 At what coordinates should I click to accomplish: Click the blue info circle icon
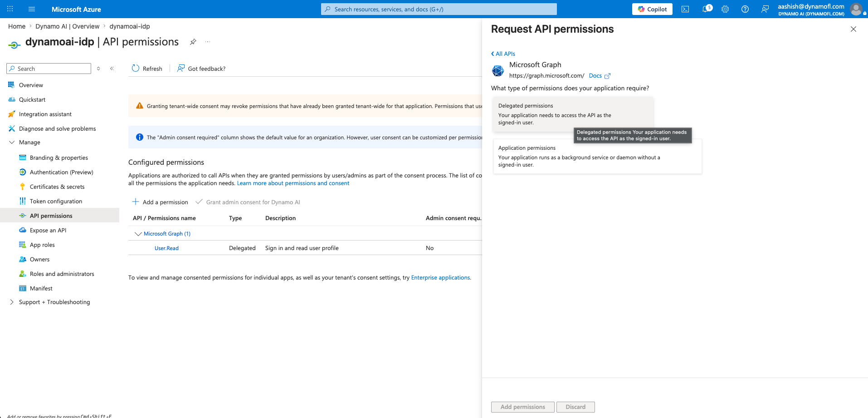(140, 137)
